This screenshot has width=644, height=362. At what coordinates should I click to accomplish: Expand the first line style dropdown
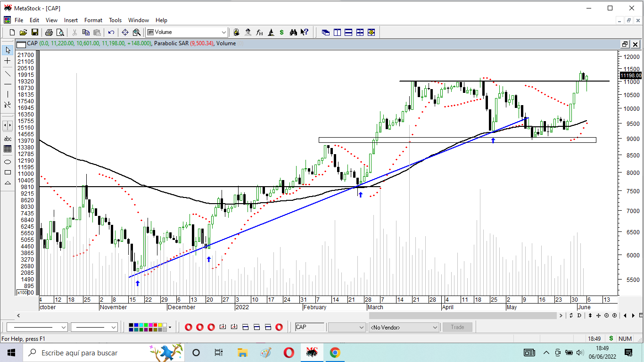coord(64,327)
